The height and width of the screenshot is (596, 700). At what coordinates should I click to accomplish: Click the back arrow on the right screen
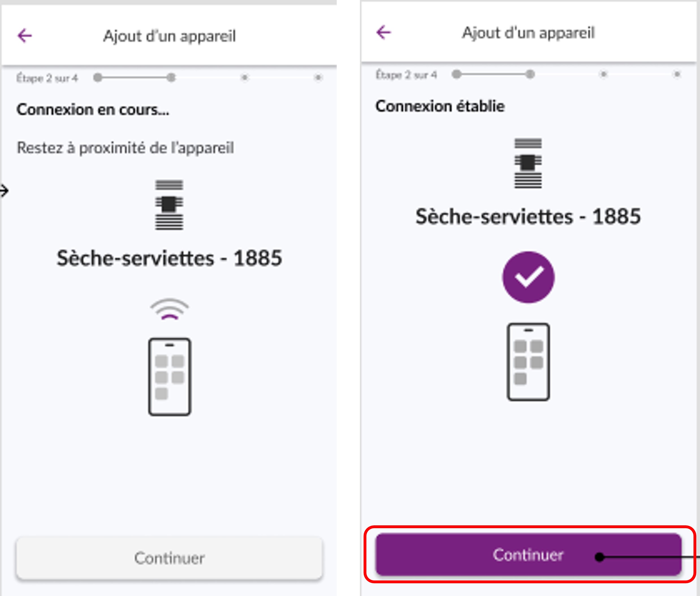pyautogui.click(x=383, y=32)
